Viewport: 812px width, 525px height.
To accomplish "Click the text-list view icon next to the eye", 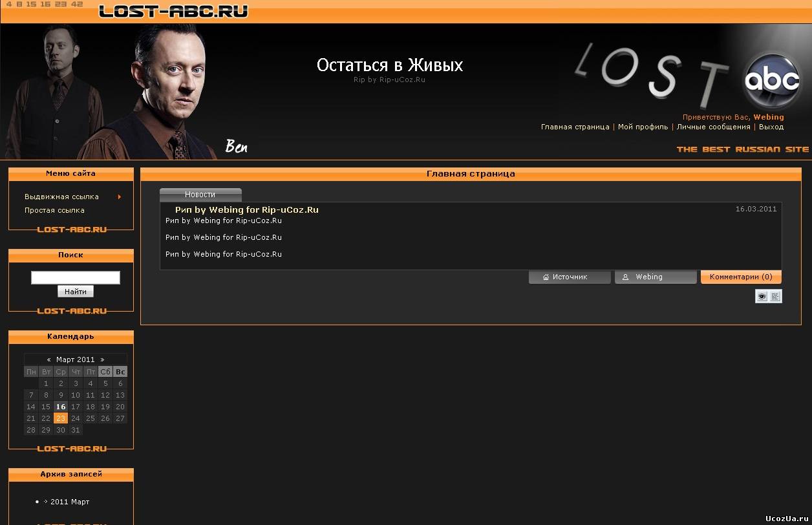I will [x=776, y=296].
